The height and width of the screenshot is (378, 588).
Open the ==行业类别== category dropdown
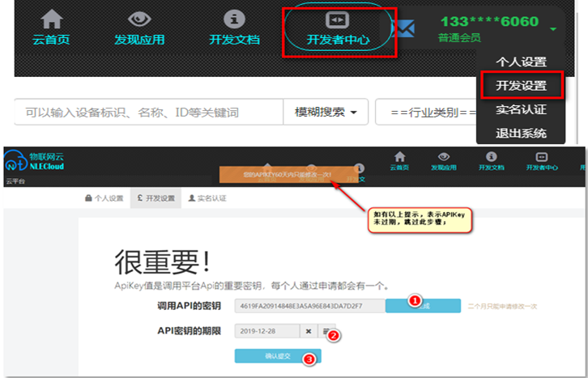426,112
